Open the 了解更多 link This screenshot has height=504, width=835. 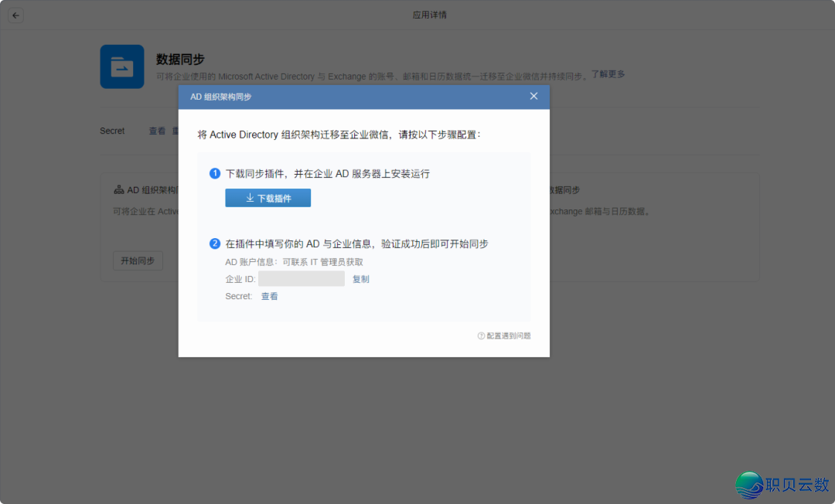point(608,76)
